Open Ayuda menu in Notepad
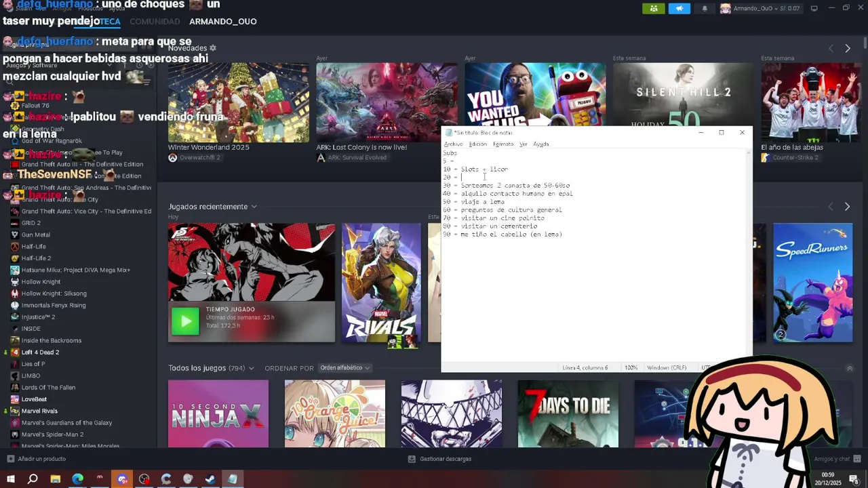Screen dimensions: 868x488 540,144
